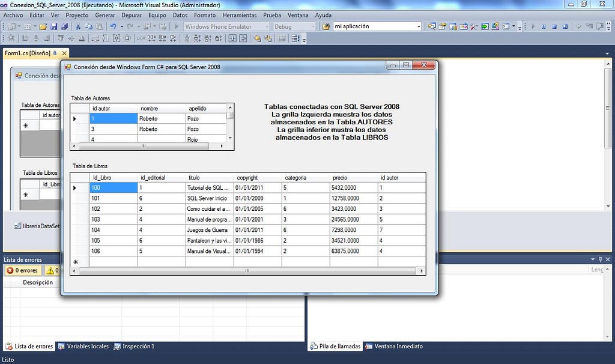Undo the last action via the toolbar arrow
The height and width of the screenshot is (364, 615).
coord(113,26)
